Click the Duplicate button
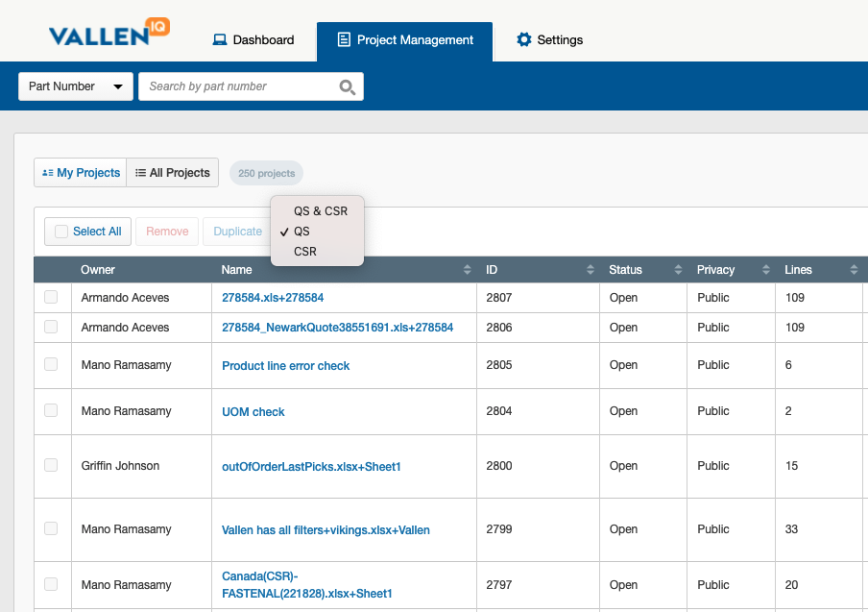 [x=236, y=232]
